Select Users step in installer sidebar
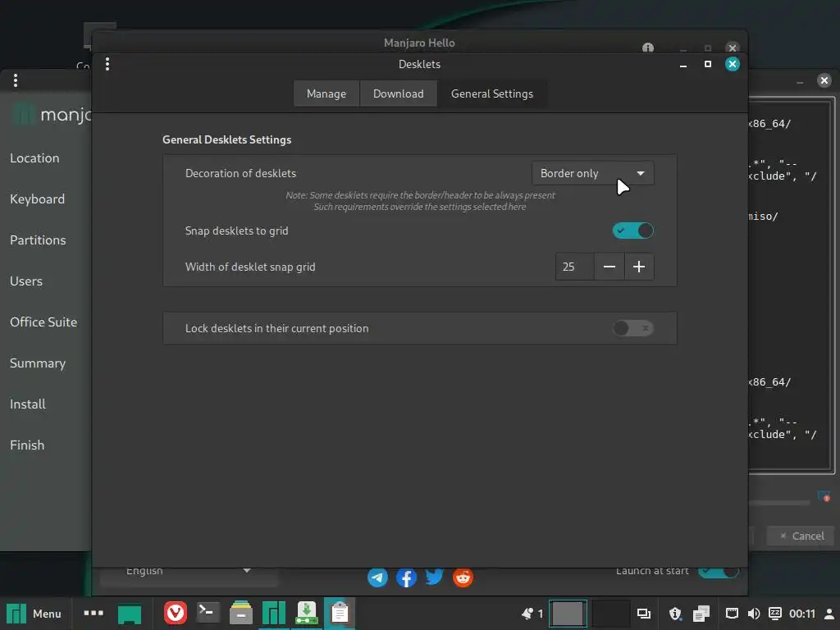 (26, 281)
